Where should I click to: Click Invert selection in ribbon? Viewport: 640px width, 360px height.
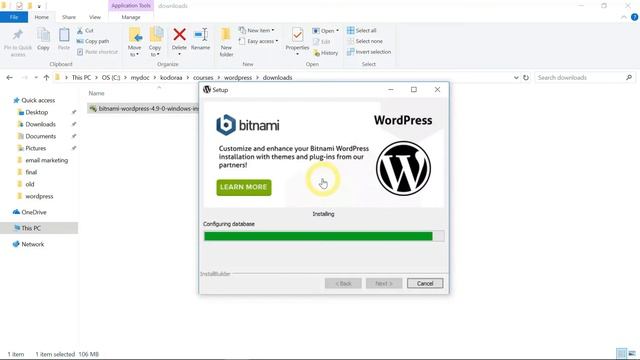(x=369, y=52)
